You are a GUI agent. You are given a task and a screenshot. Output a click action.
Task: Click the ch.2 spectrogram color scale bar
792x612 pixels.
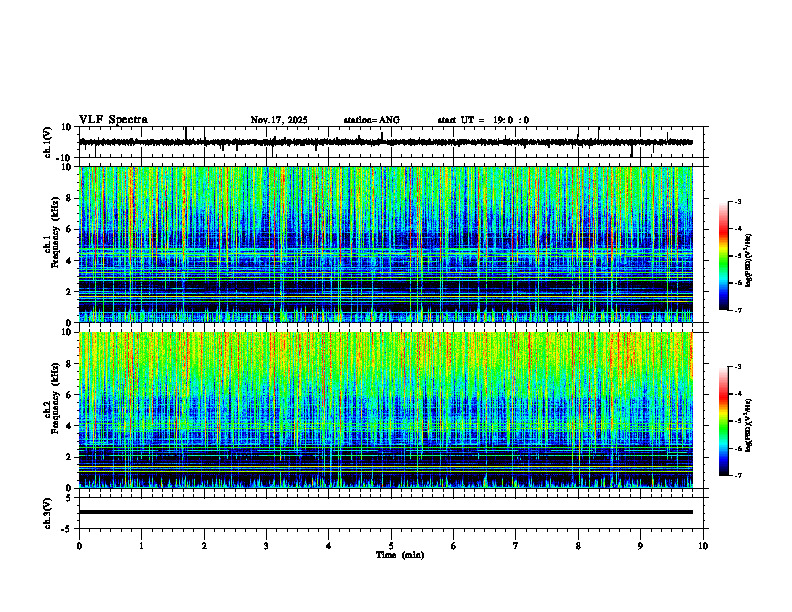pos(724,421)
